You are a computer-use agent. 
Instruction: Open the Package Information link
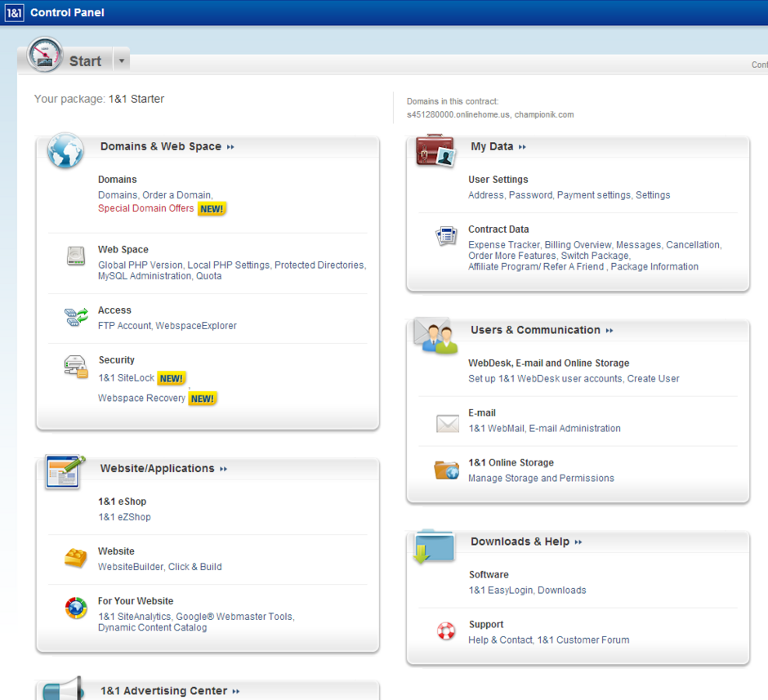coord(654,266)
